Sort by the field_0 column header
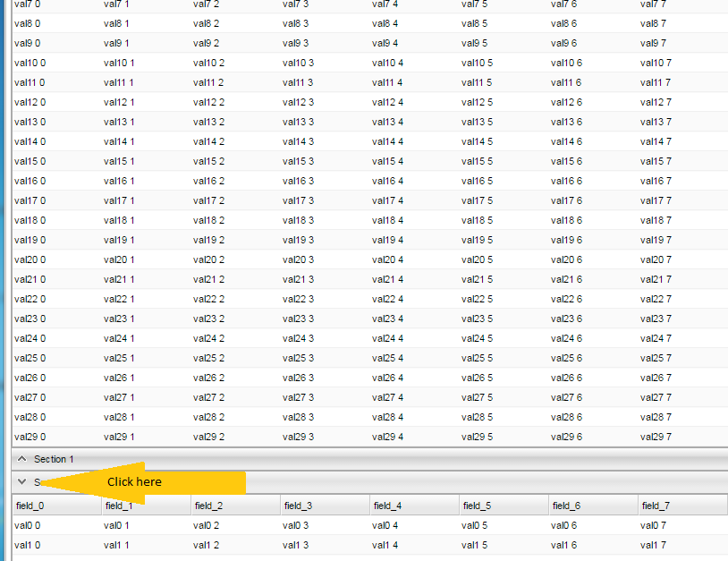Image resolution: width=728 pixels, height=561 pixels. (30, 506)
